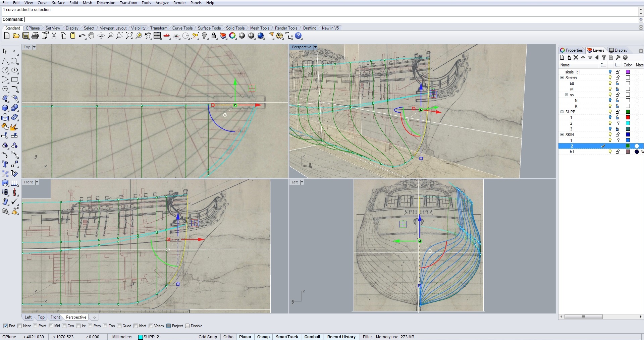The height and width of the screenshot is (340, 644).
Task: Select the Pan hand tool
Action: click(91, 36)
